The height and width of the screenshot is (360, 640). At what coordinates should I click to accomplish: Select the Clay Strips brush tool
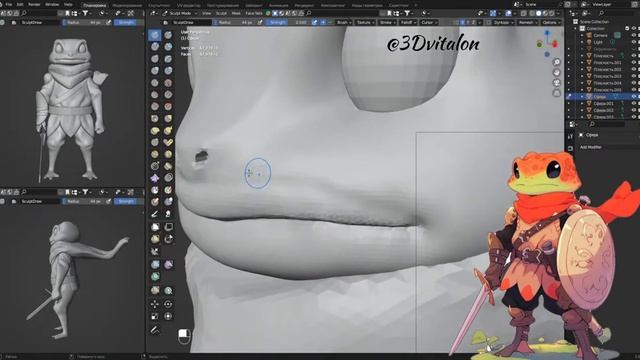[168, 47]
